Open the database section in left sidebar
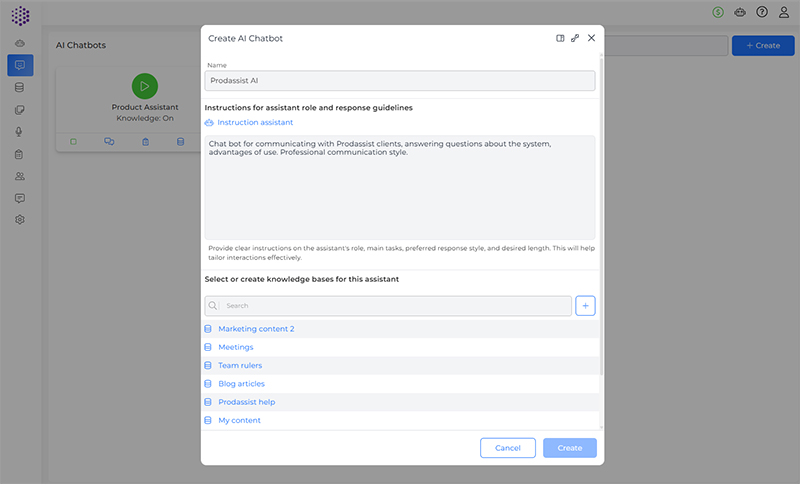 tap(19, 88)
